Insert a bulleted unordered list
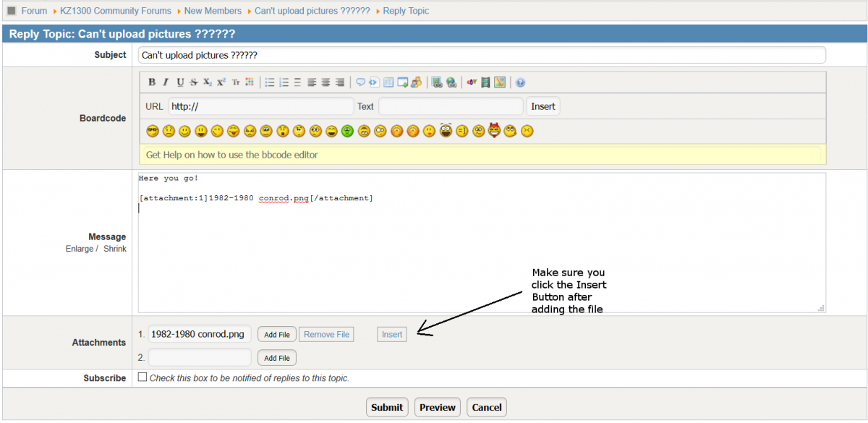This screenshot has width=868, height=423. coord(270,82)
